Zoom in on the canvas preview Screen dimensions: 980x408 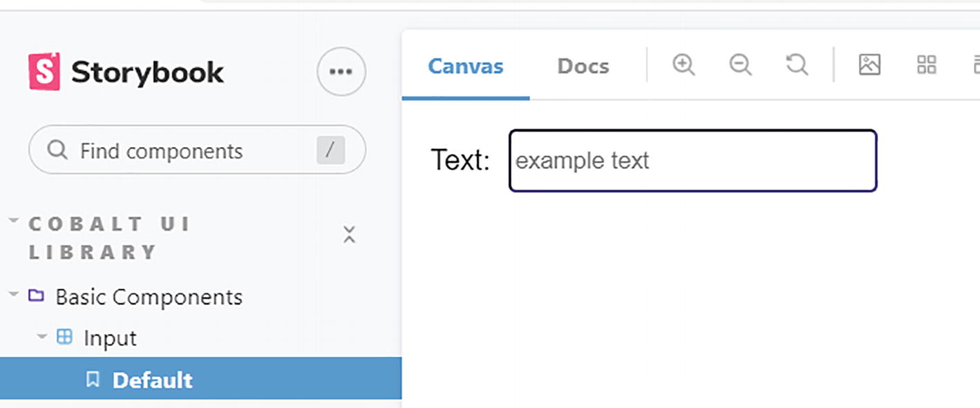click(x=684, y=65)
